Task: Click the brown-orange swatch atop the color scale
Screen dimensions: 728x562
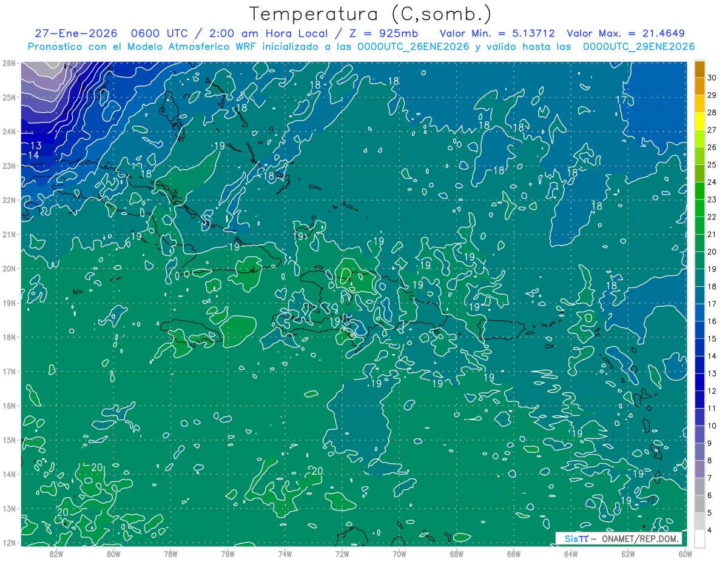Action: tap(699, 69)
